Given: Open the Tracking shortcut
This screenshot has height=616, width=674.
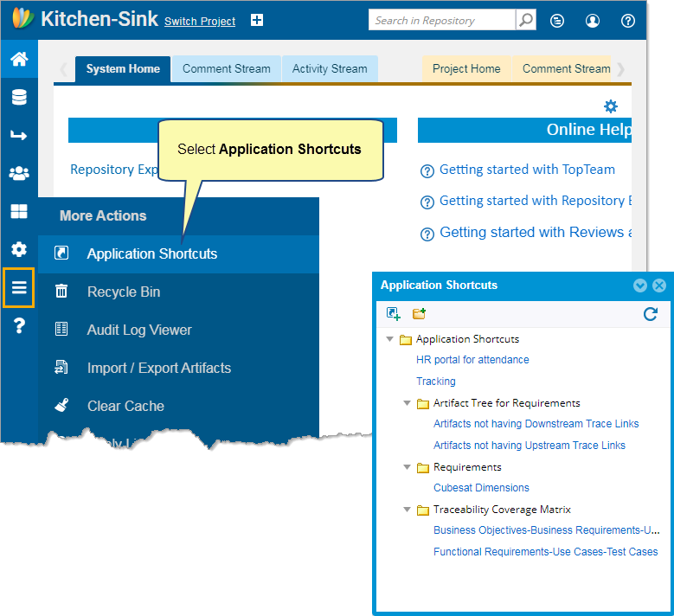Looking at the screenshot, I should tap(436, 382).
